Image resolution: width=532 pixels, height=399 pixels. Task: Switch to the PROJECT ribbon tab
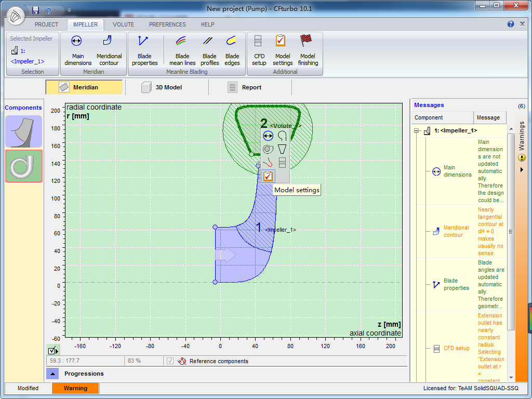[x=46, y=24]
